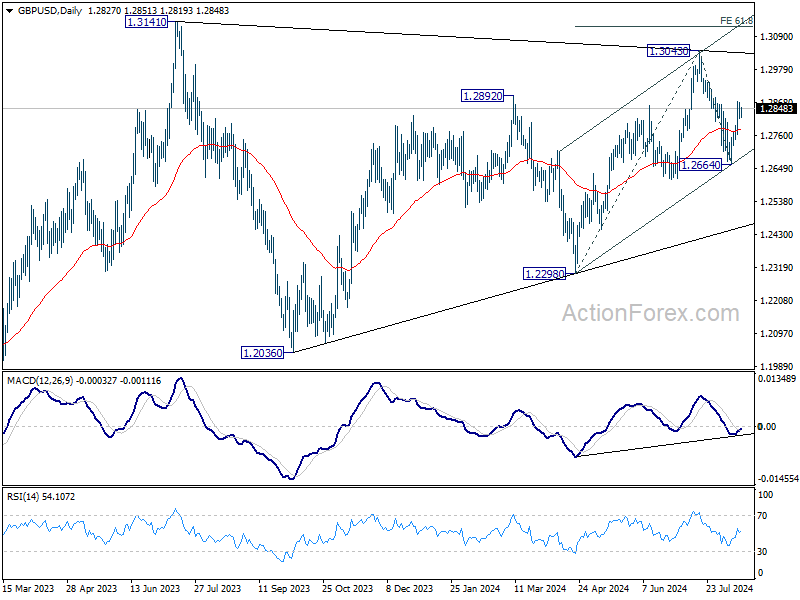The width and height of the screenshot is (800, 600).
Task: Click the MACD(12,26,9) indicator label
Action: point(40,381)
